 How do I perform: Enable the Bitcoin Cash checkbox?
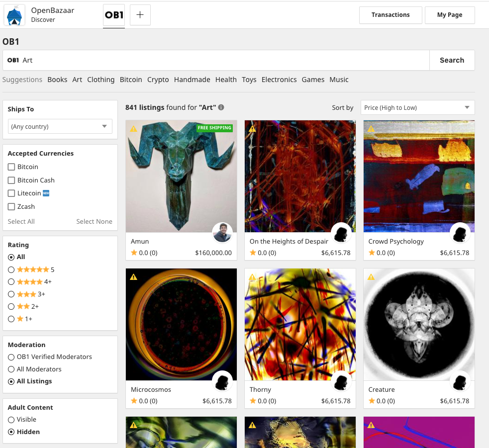pyautogui.click(x=11, y=180)
